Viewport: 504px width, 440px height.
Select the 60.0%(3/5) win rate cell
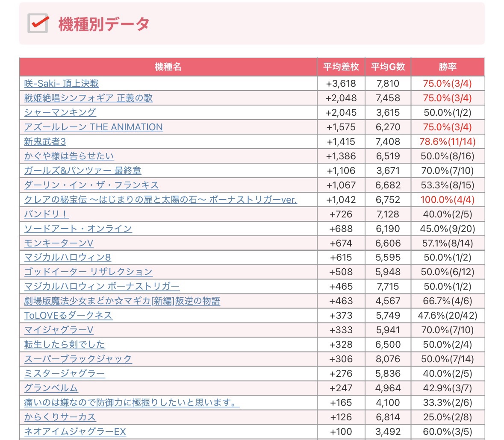point(448,431)
